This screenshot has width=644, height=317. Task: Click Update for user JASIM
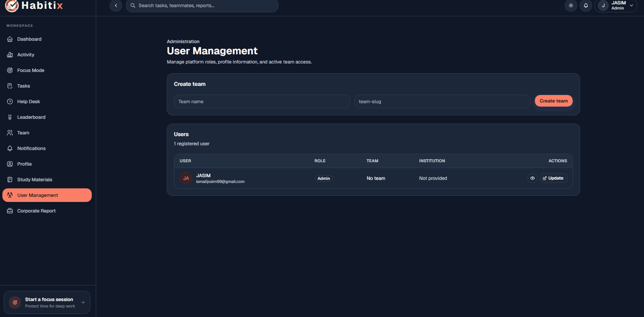click(x=553, y=178)
